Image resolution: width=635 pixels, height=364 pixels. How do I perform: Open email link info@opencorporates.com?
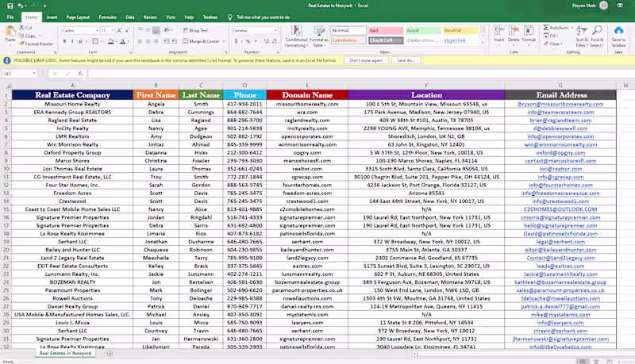tap(560, 136)
